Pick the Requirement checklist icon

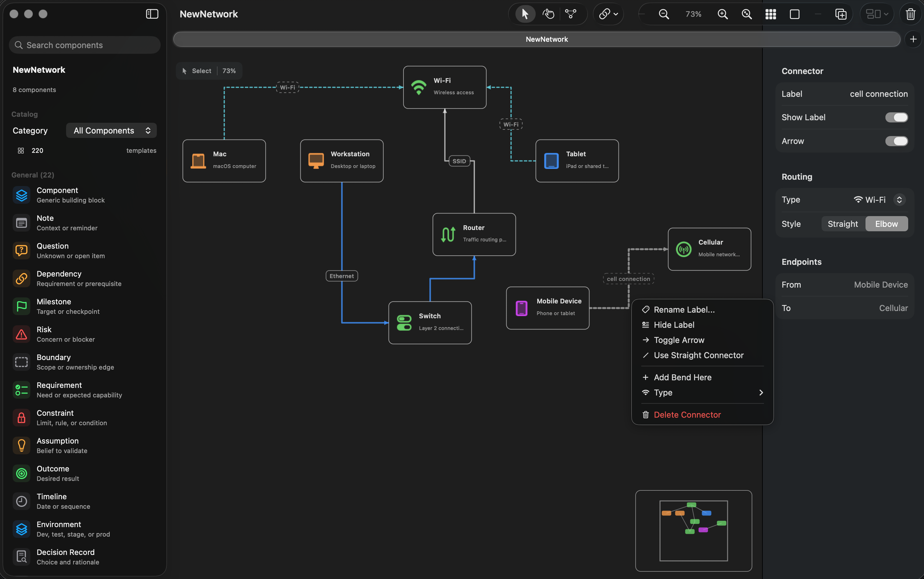22,390
